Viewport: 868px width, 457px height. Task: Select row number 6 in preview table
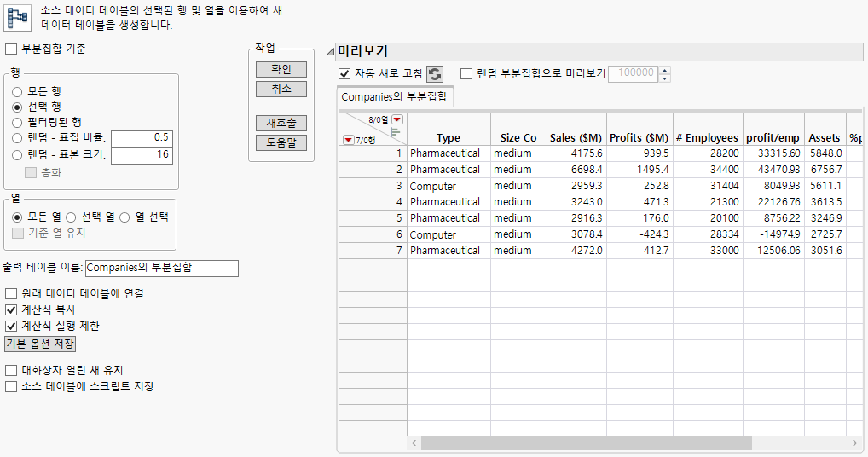(373, 234)
